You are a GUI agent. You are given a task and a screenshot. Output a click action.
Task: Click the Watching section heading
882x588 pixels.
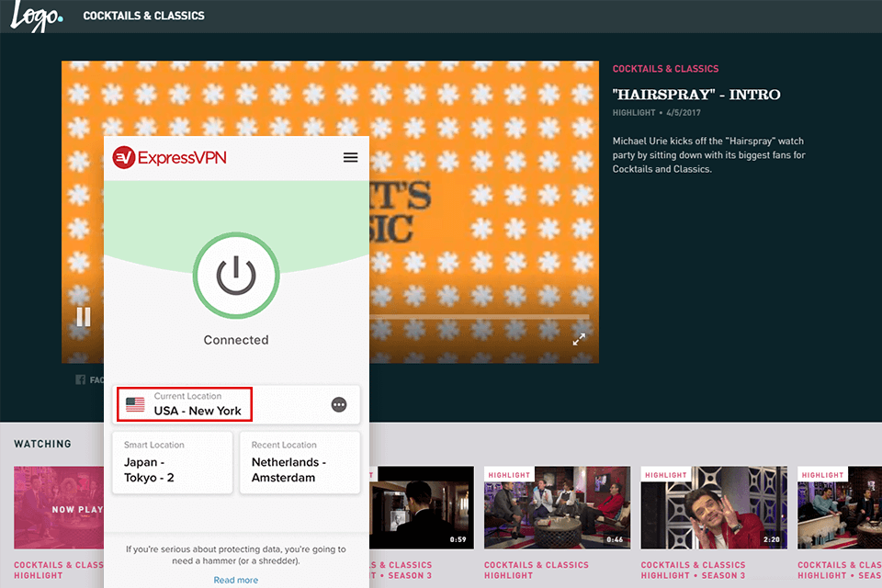(x=43, y=444)
